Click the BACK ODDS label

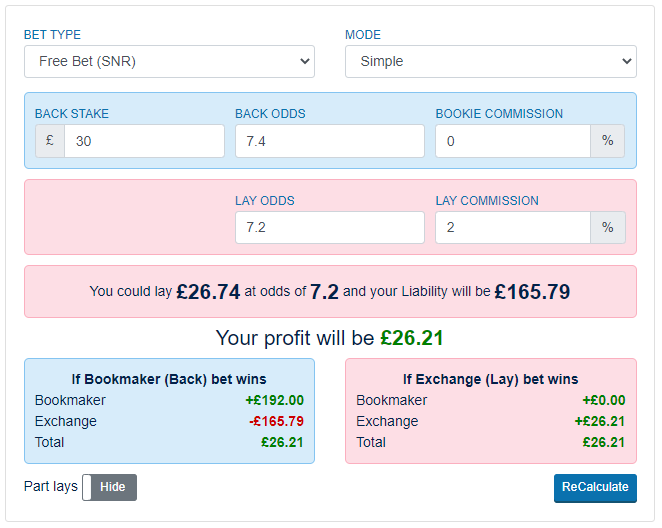270,114
